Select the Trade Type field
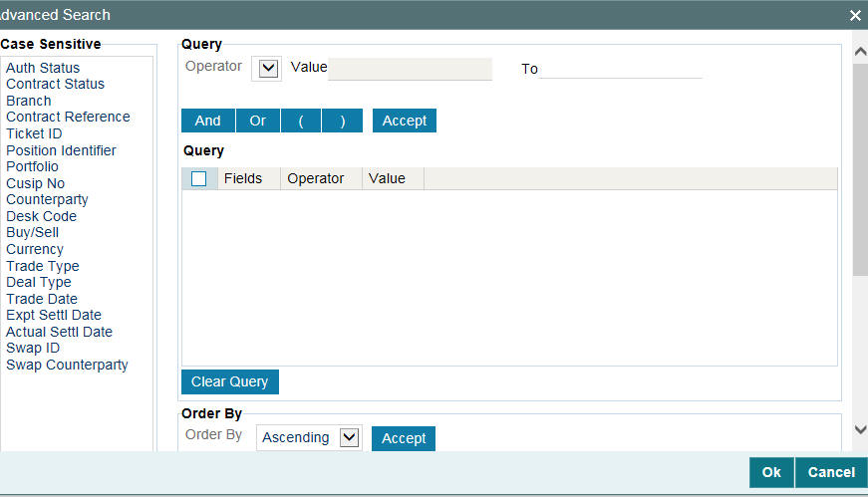The height and width of the screenshot is (497, 868). tap(43, 266)
